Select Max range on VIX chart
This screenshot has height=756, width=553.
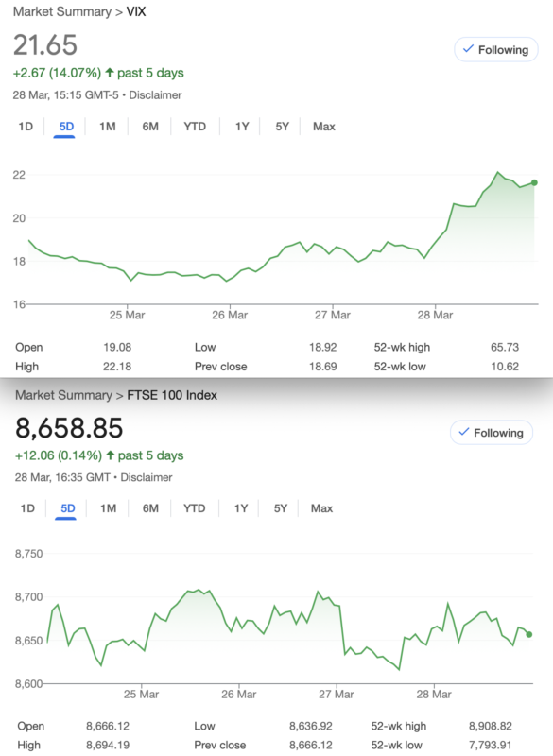[324, 127]
